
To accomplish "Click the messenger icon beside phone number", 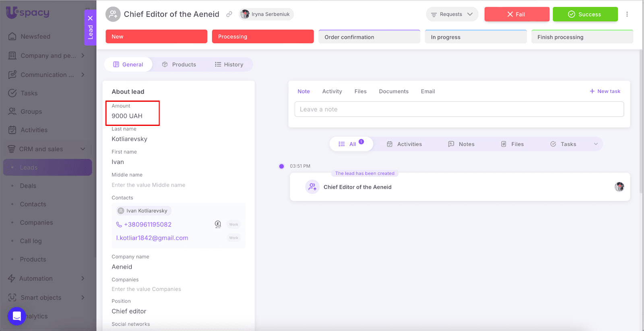I will point(218,224).
